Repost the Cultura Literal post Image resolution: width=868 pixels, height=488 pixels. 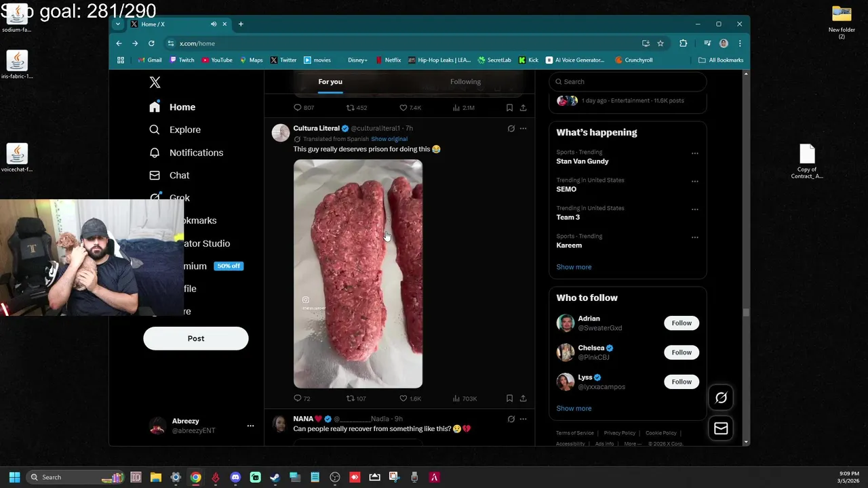[356, 399]
